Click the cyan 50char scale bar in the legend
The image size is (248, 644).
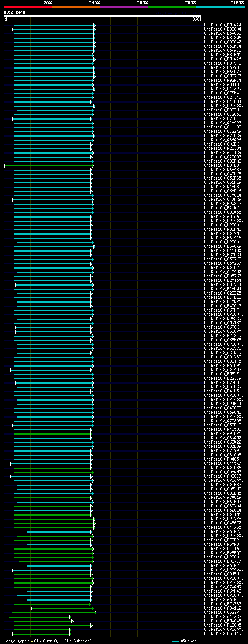pyautogui.click(x=176, y=641)
